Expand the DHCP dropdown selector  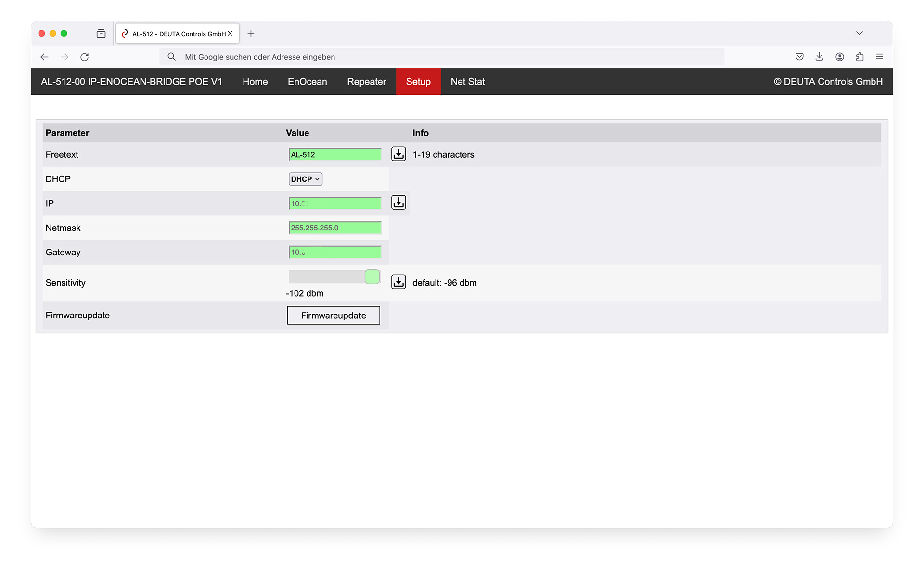pos(305,179)
